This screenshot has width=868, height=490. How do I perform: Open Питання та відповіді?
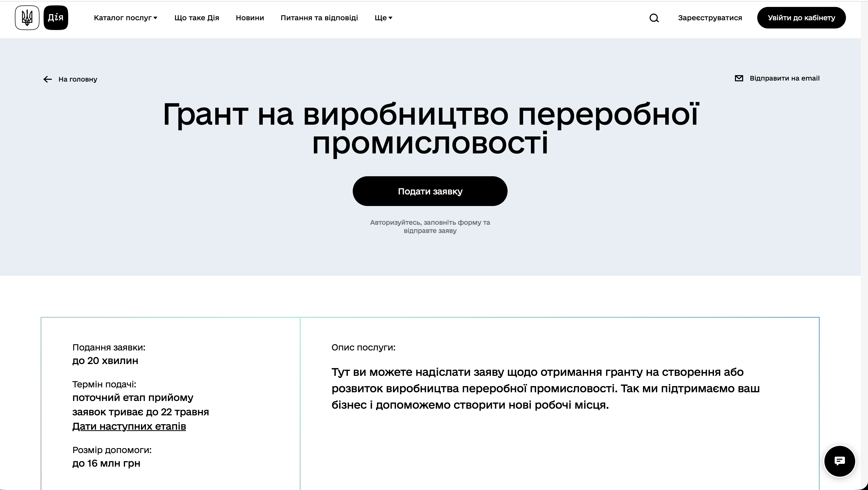click(319, 18)
